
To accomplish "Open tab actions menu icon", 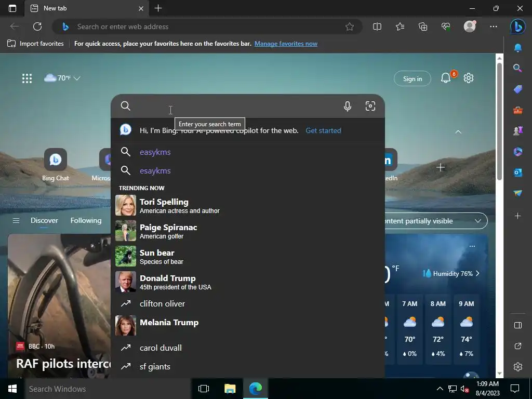I will click(x=12, y=8).
